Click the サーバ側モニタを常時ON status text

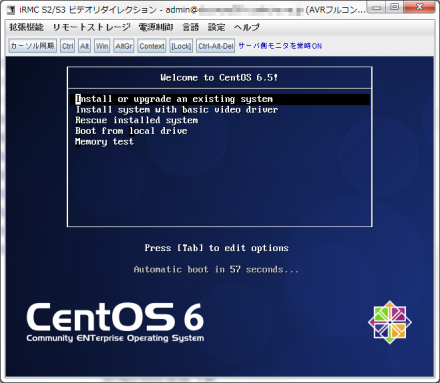(x=280, y=46)
